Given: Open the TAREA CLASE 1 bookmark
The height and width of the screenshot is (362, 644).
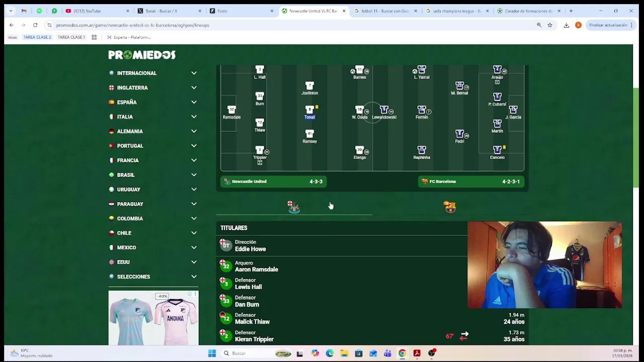Looking at the screenshot, I should (x=71, y=37).
